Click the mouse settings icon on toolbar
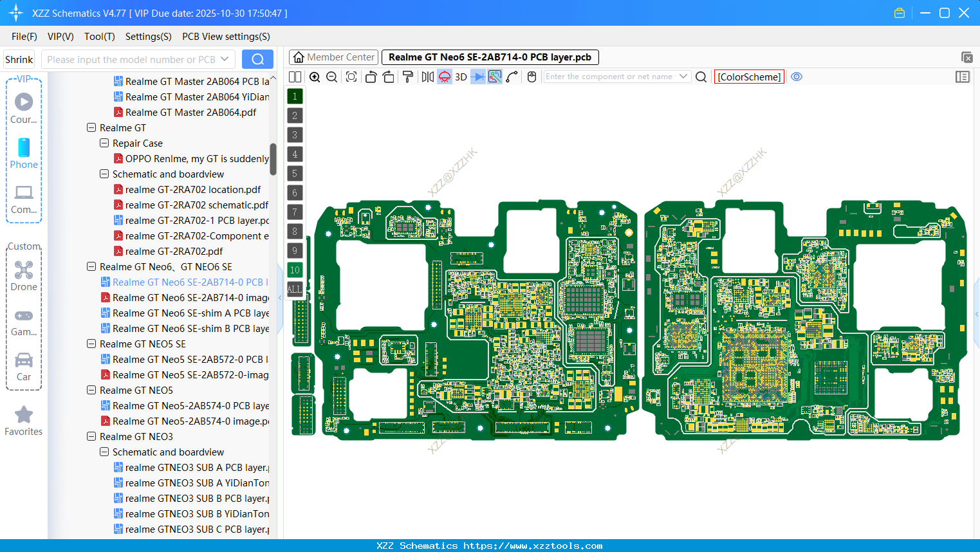Viewport: 980px width, 552px height. coord(531,77)
